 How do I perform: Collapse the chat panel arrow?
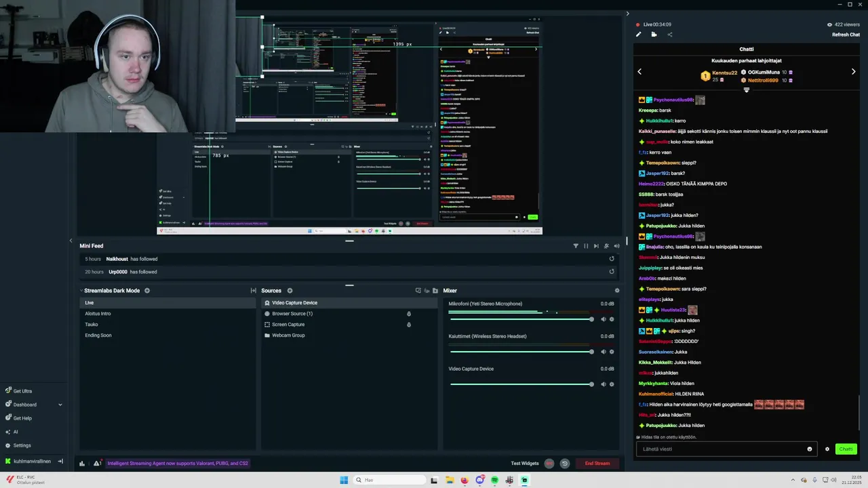tap(627, 14)
